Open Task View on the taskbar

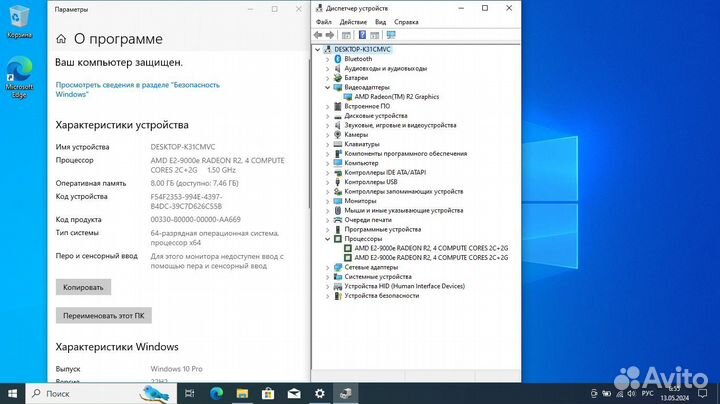pos(190,393)
